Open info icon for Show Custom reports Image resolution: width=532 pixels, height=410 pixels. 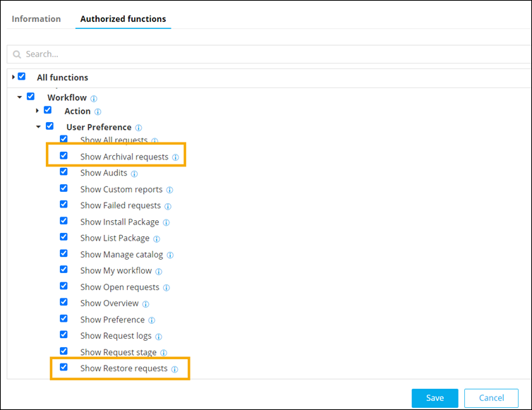pos(169,190)
